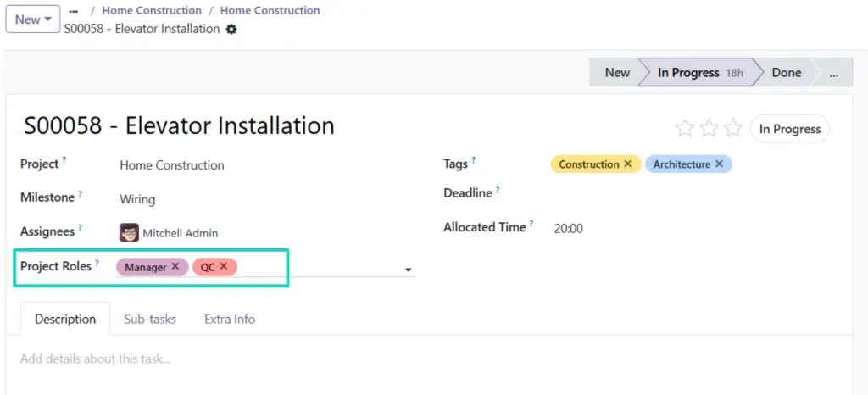
Task: Click the Construction tag label
Action: (x=589, y=164)
